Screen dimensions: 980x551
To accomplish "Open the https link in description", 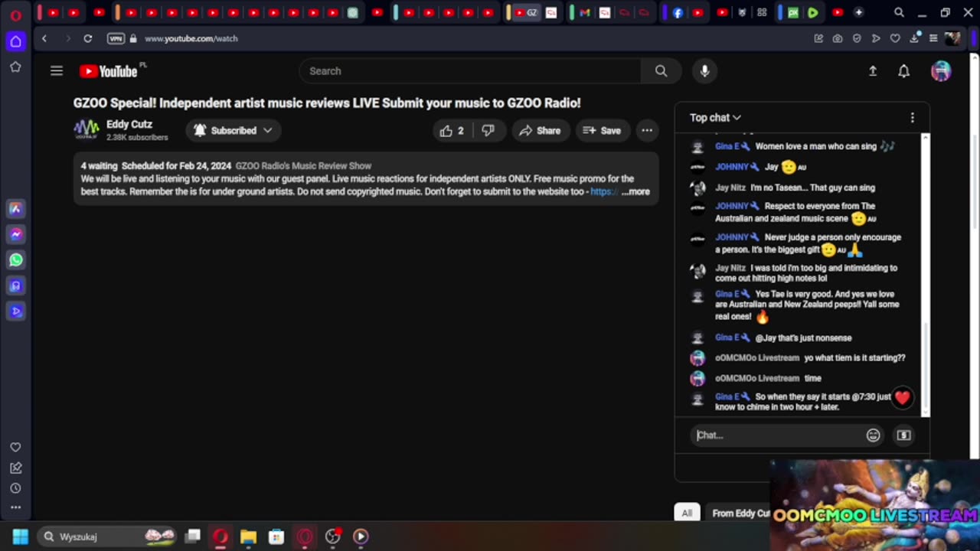I will pyautogui.click(x=604, y=192).
